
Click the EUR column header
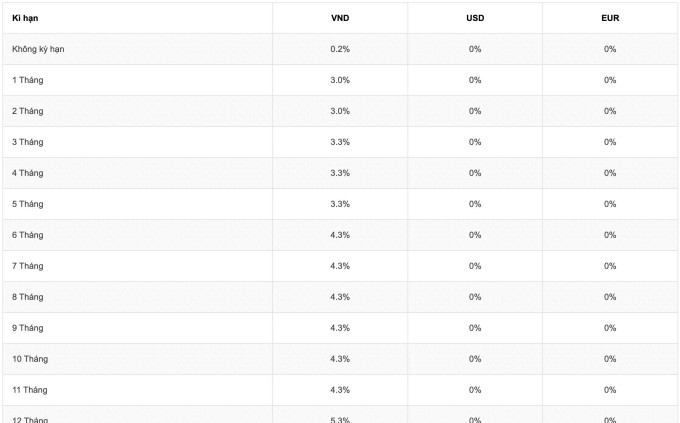click(610, 18)
